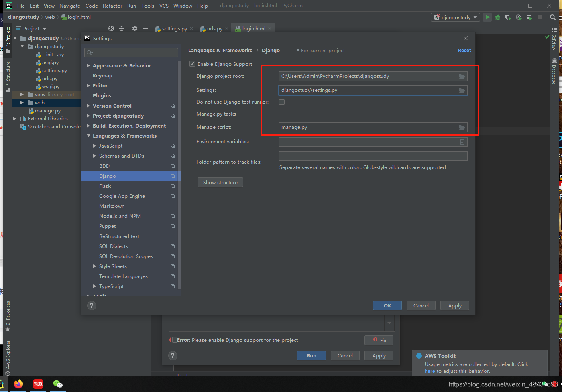Click Show structure button
This screenshot has width=562, height=392.
[x=220, y=182]
